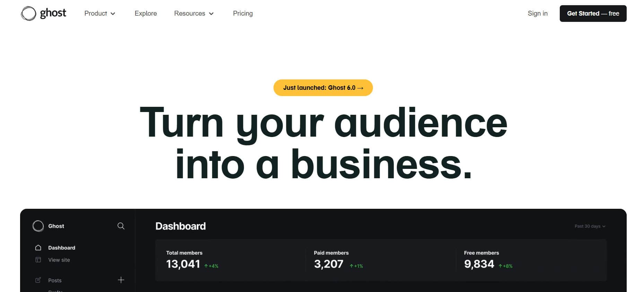Open the Resources dropdown menu
The width and height of the screenshot is (644, 292).
(194, 14)
